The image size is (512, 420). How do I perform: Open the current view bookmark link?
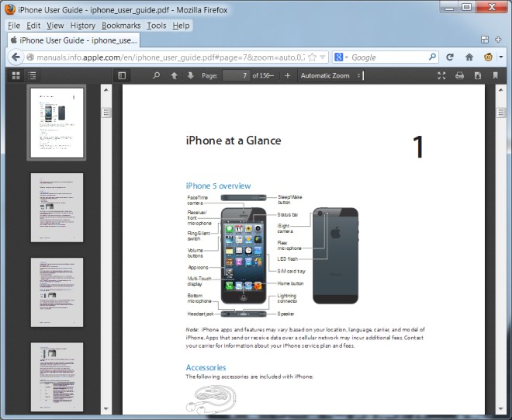(496, 75)
